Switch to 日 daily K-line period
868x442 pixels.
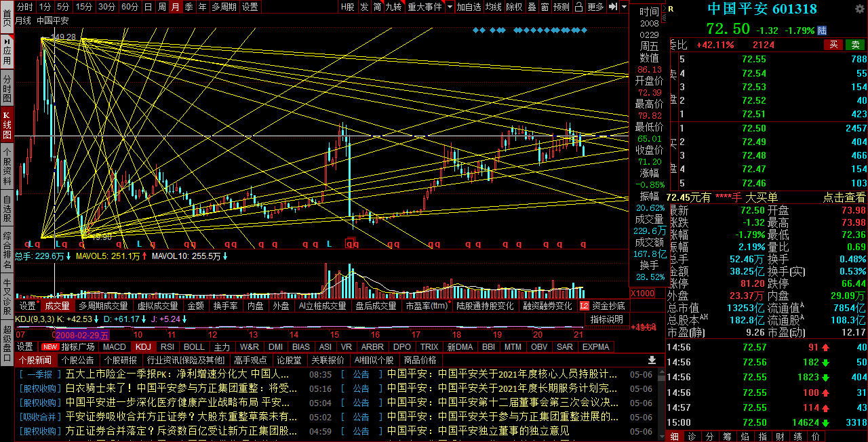(x=148, y=7)
